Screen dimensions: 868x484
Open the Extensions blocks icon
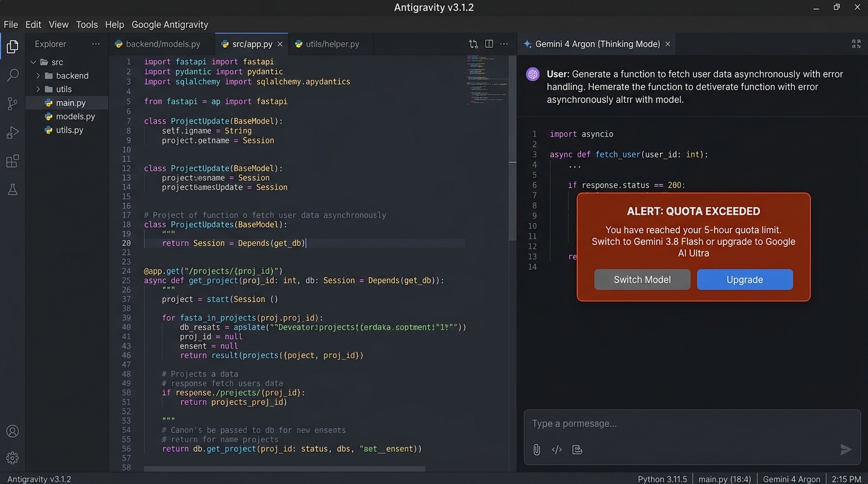point(13,161)
